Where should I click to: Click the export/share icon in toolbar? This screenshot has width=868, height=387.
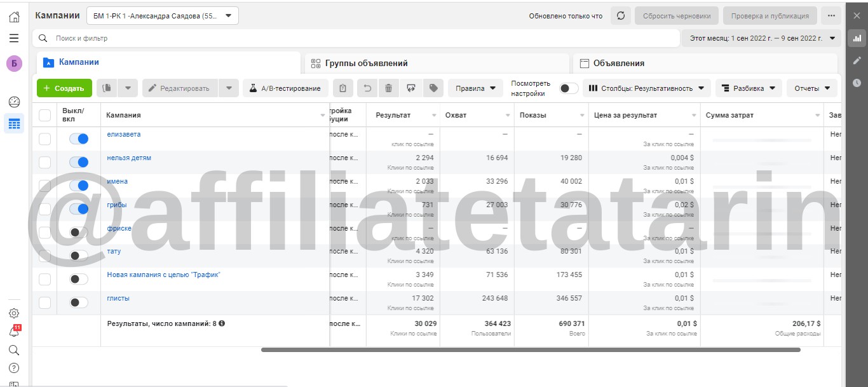coord(410,88)
